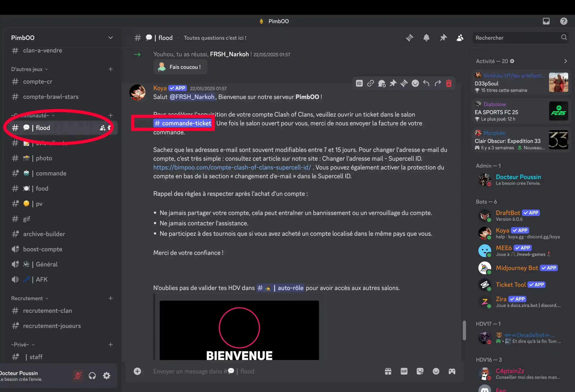Open the inbox icon in title bar
This screenshot has width=575, height=392.
(546, 21)
